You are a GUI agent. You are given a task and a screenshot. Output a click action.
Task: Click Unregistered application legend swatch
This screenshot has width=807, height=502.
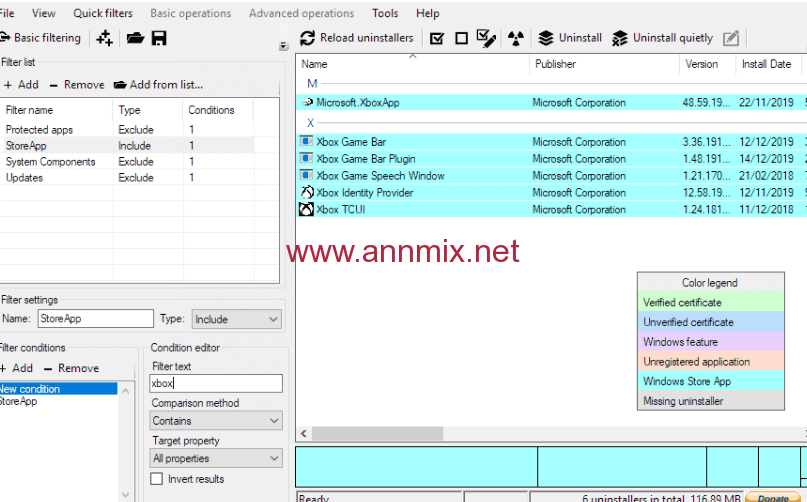click(x=711, y=361)
